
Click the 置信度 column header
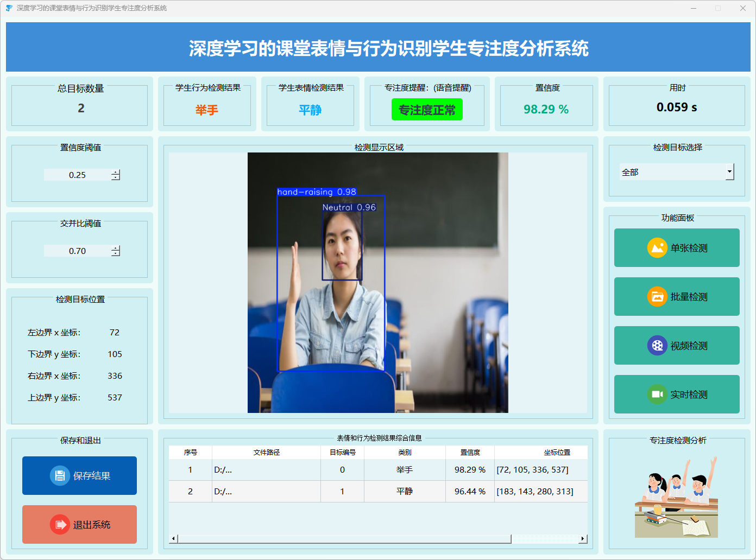470,452
